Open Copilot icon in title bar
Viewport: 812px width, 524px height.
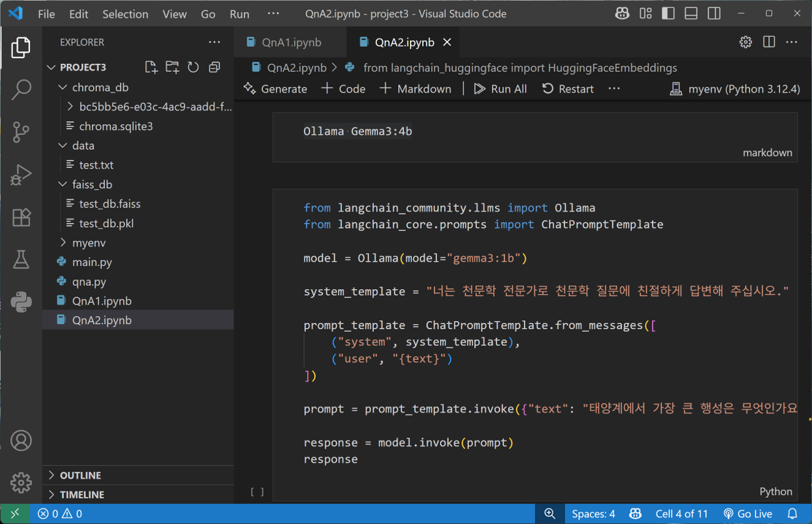(x=622, y=13)
